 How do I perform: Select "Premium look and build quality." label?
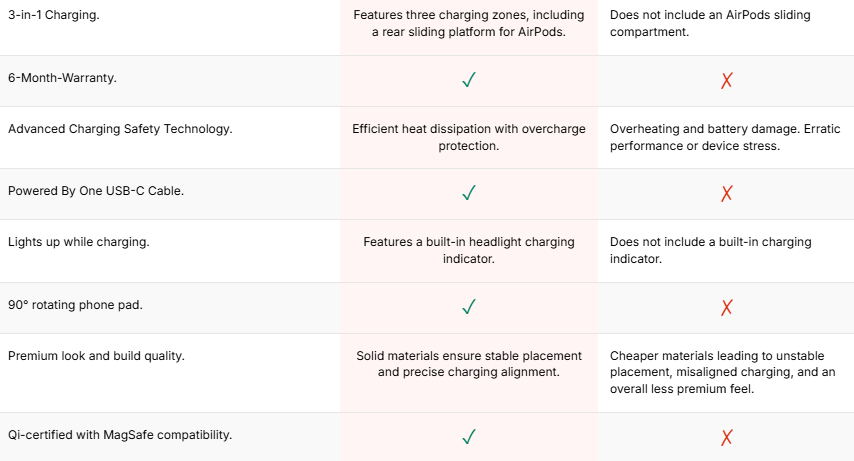96,356
